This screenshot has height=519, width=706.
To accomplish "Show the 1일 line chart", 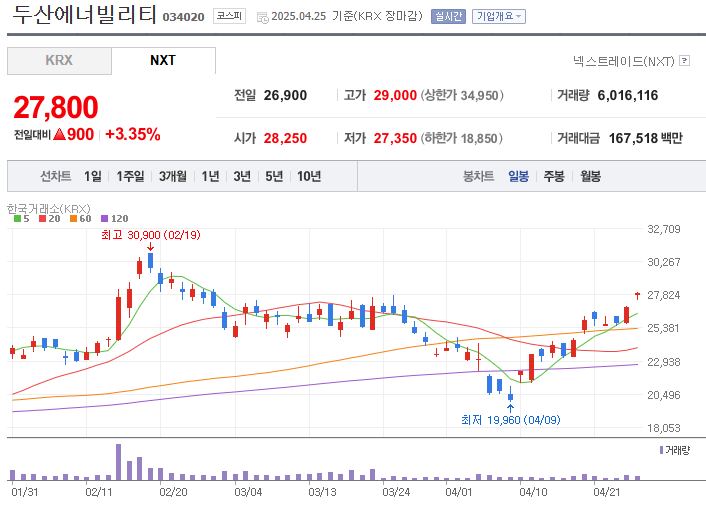I will tap(93, 176).
